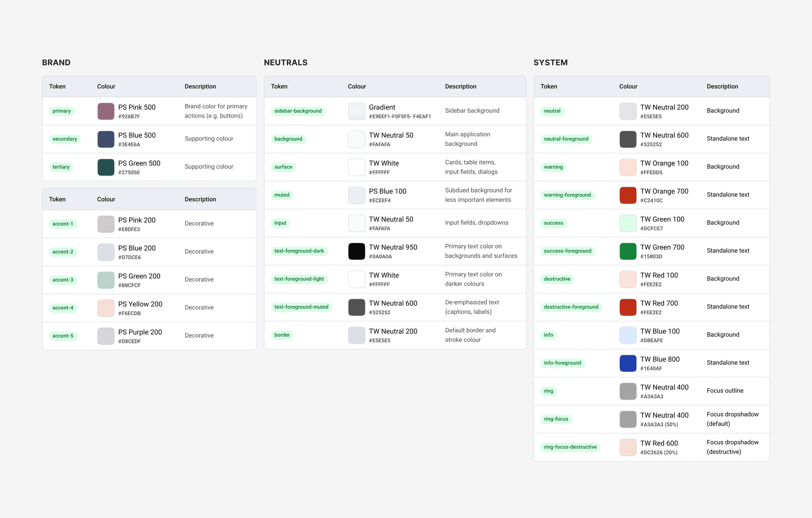Select the TW Red 700 swatch
This screenshot has height=518, width=812.
[628, 308]
